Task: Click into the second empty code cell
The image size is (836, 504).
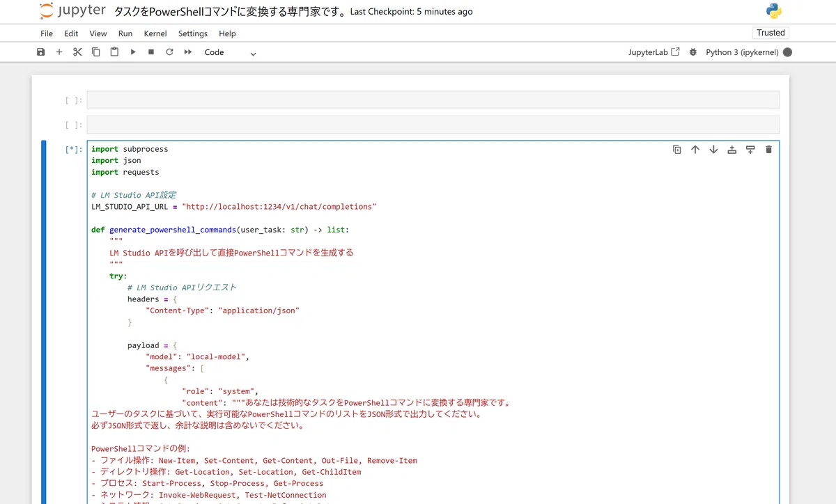Action: (x=433, y=125)
